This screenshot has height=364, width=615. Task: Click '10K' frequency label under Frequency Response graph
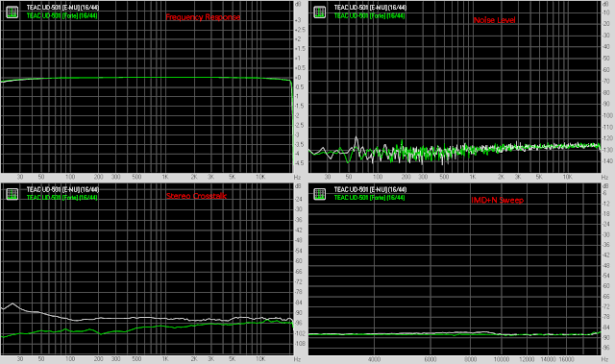coord(260,177)
